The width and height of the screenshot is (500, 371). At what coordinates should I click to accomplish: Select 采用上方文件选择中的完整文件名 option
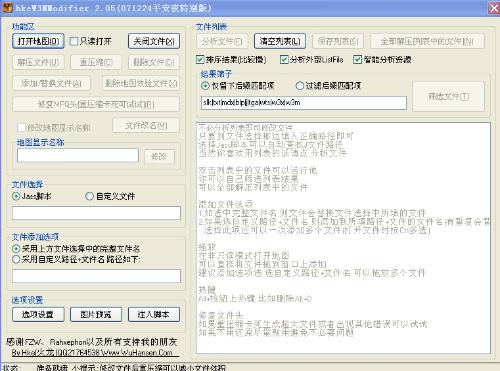coord(16,249)
